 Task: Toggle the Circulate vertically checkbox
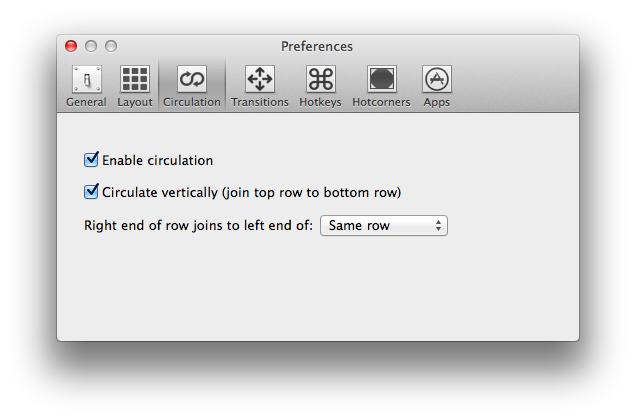(x=91, y=192)
